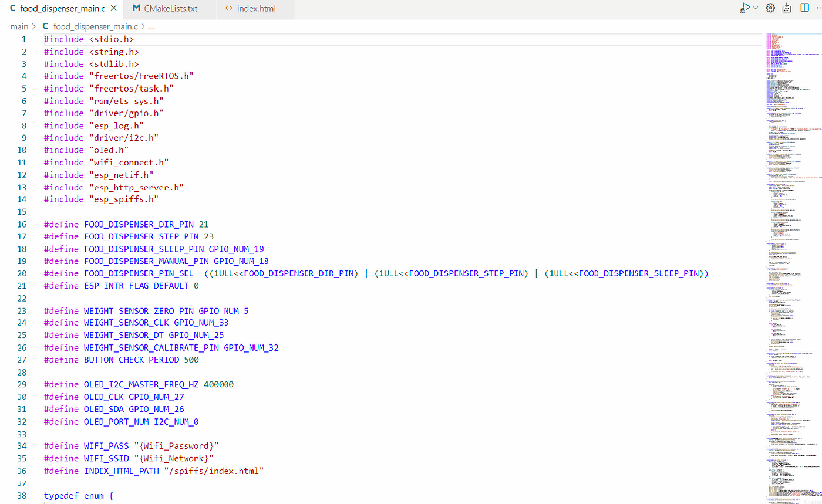Open the gear settings icon in editor toolbar
This screenshot has height=504, width=822.
771,8
